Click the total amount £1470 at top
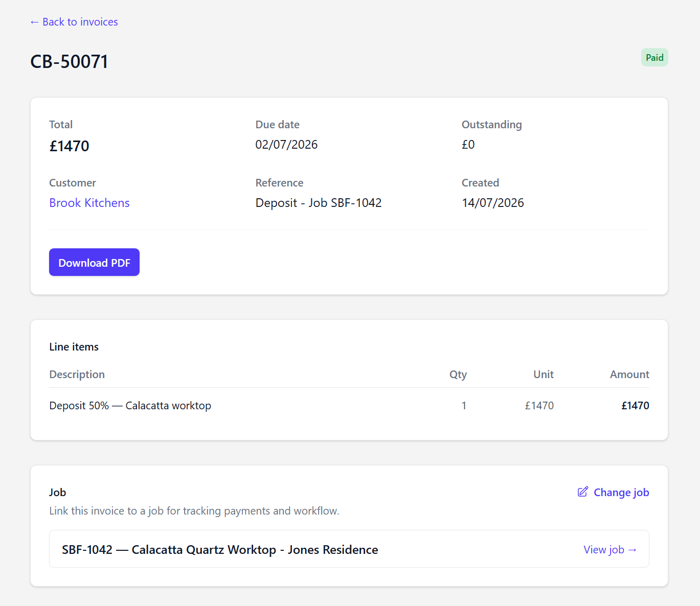This screenshot has width=700, height=606. (69, 146)
